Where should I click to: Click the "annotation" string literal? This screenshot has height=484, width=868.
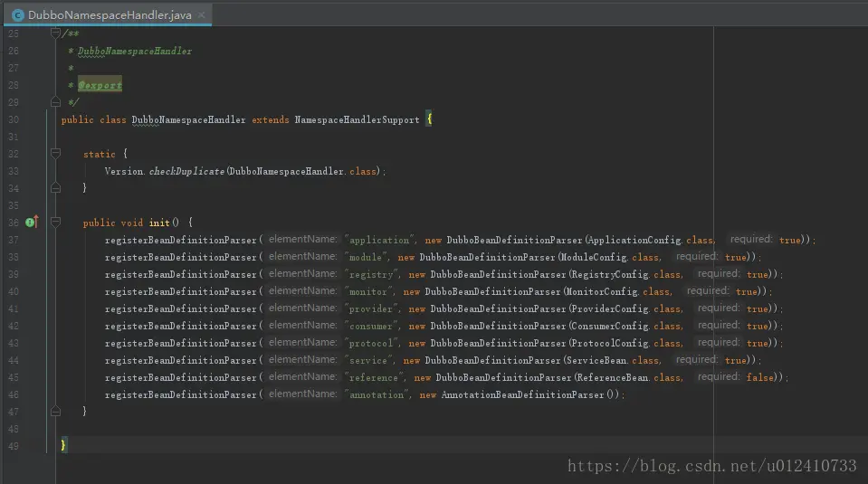tap(377, 394)
